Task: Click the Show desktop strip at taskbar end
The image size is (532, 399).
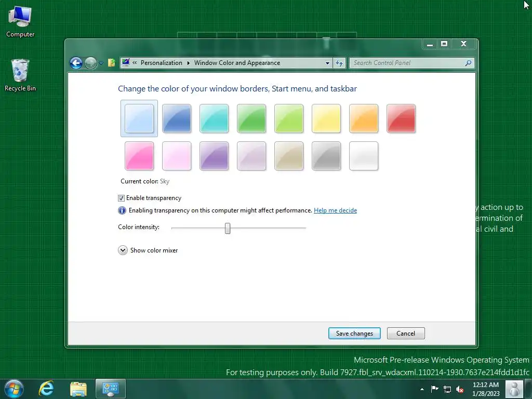Action: tap(528, 389)
